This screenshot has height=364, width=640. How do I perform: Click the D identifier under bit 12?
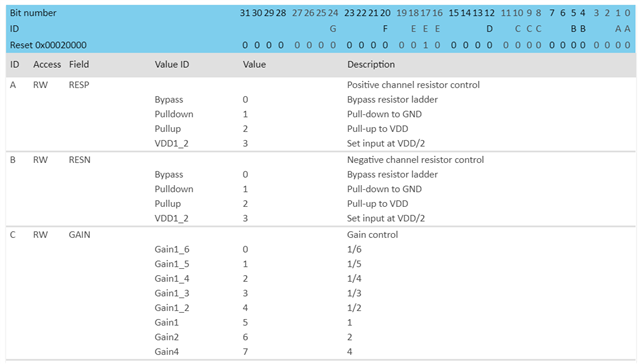click(x=489, y=29)
